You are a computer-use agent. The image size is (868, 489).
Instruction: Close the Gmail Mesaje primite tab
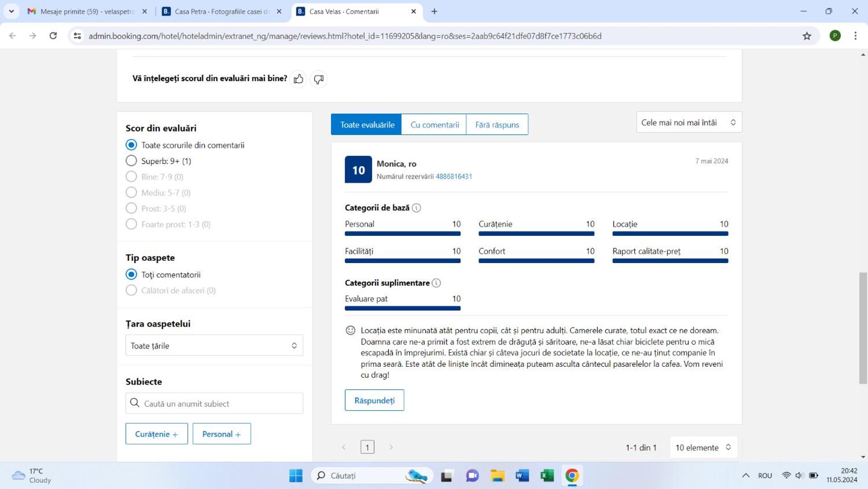tap(144, 11)
